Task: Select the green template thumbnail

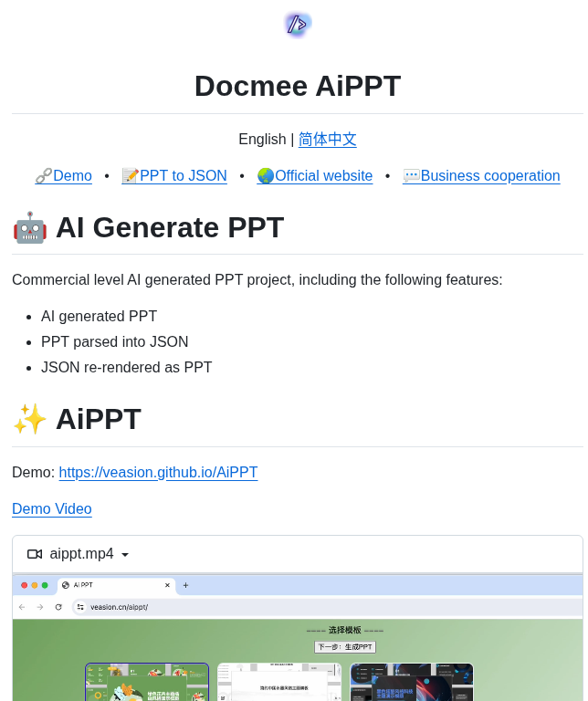Action: [x=147, y=682]
